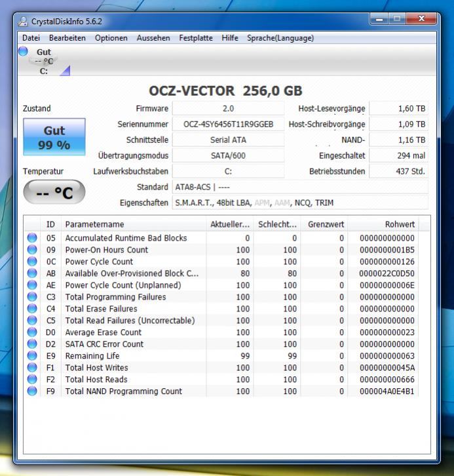Click the ID column header
Viewport: 454px width, 476px height.
pos(50,224)
